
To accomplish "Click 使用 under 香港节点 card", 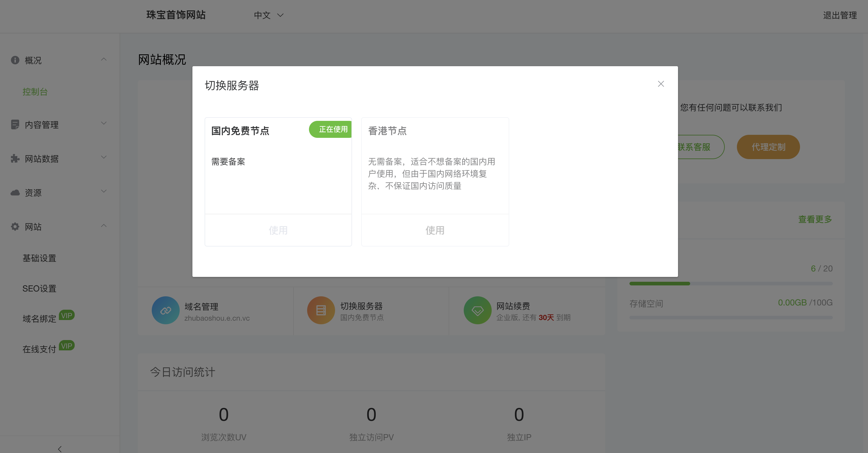I will (435, 230).
